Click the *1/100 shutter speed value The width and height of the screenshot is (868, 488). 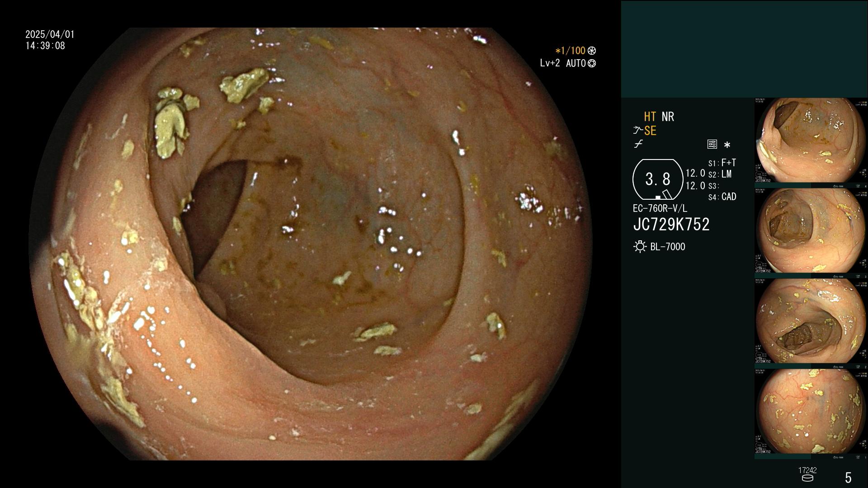click(x=570, y=51)
